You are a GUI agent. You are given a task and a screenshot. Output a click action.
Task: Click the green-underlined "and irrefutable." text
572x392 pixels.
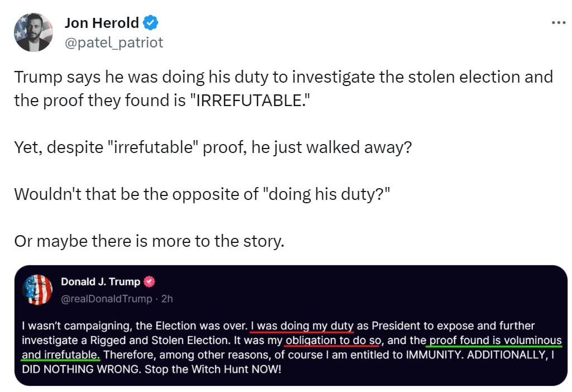[61, 354]
